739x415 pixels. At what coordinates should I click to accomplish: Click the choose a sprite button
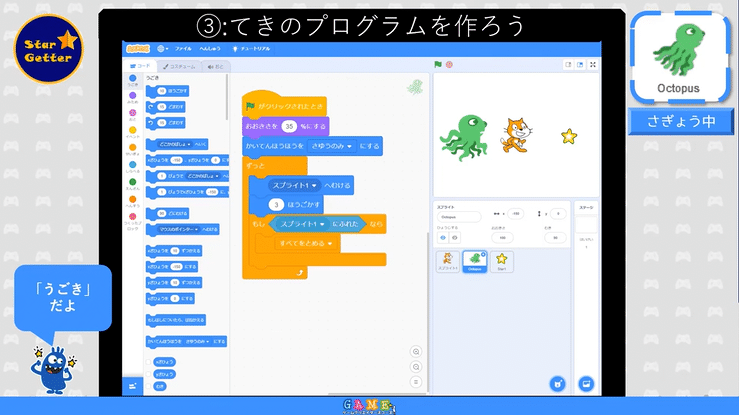coord(558,383)
